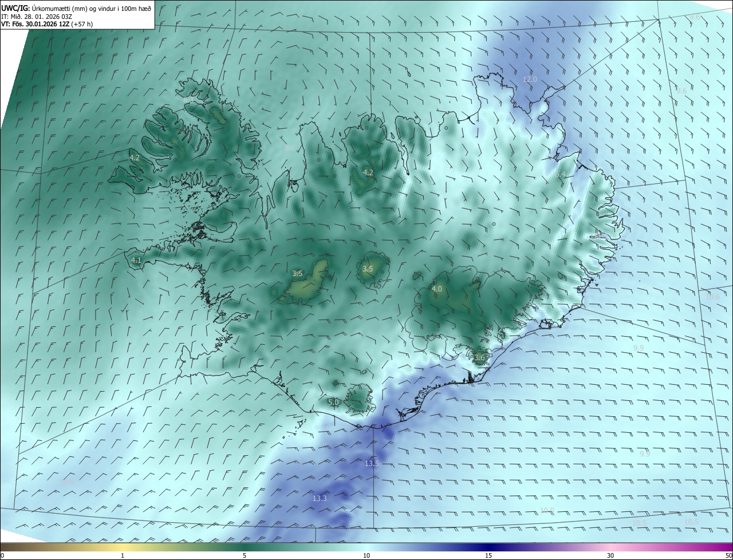This screenshot has width=733, height=560.
Task: Click the 3.6 value near the southeast coast
Action: 479,357
